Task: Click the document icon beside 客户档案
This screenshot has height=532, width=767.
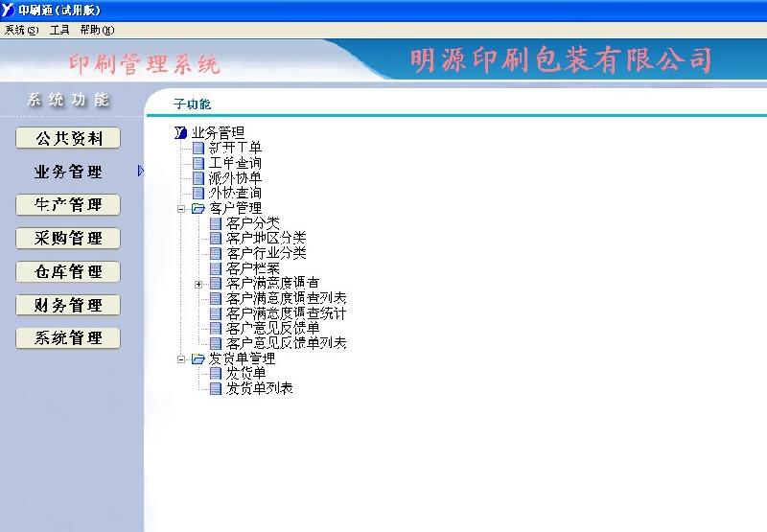Action: tap(216, 268)
